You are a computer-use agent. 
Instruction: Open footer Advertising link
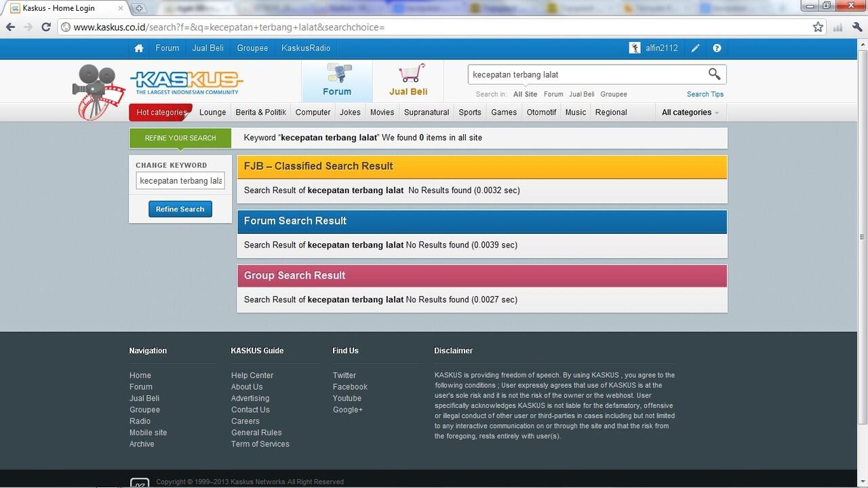pos(250,399)
